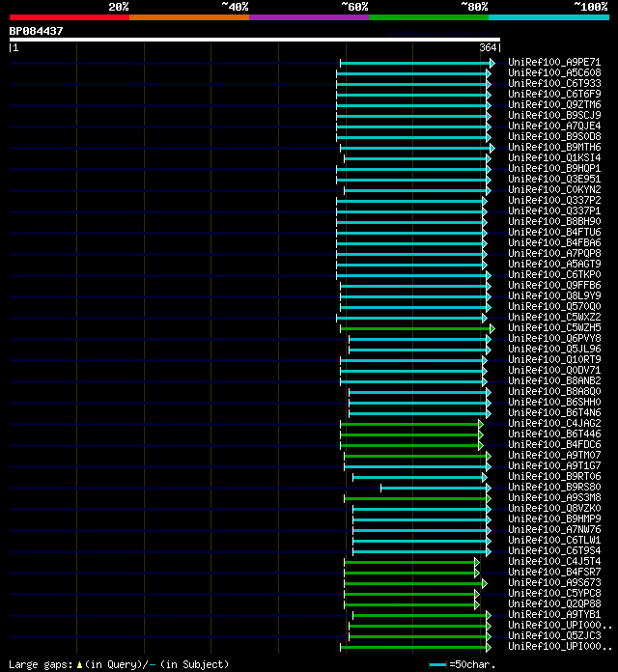Select label UniRef100_B4FDC6
618x672 pixels.
coord(554,444)
